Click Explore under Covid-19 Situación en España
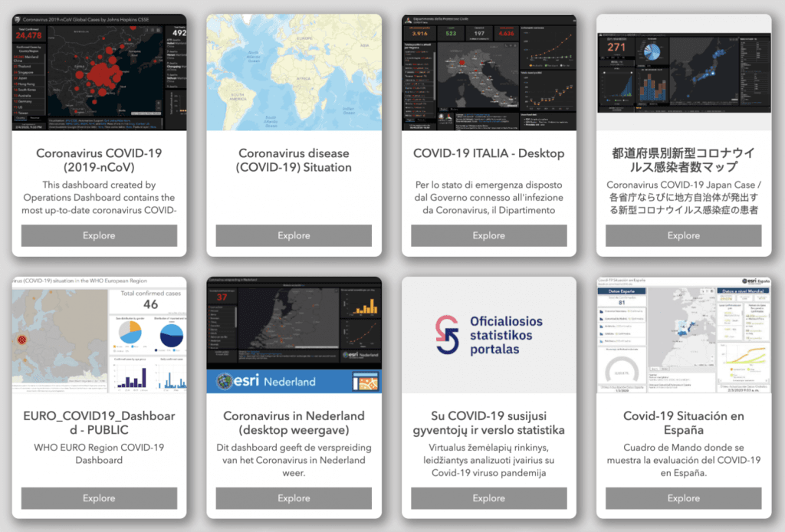Screen dimensions: 785x532 click(x=683, y=498)
